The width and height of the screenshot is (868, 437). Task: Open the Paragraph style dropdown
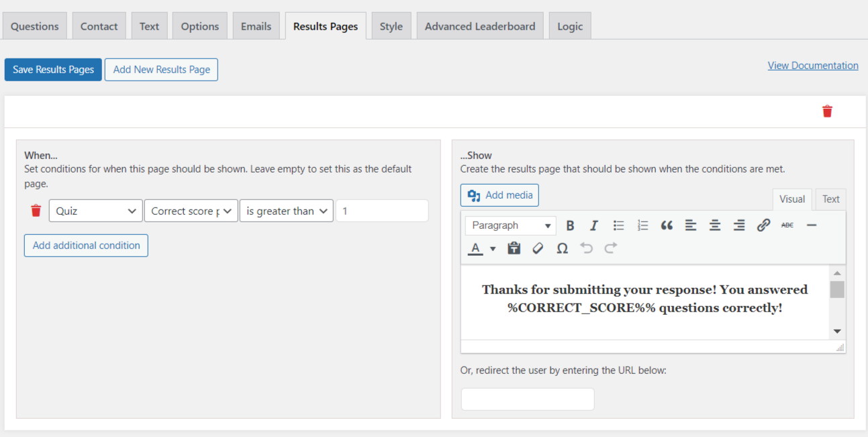pos(510,225)
